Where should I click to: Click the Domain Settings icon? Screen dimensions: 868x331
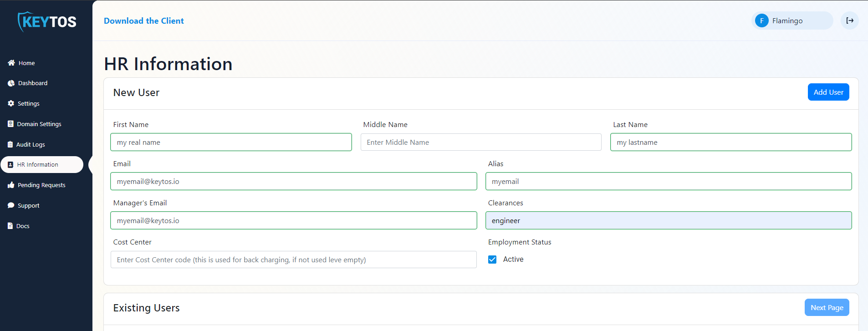tap(10, 124)
